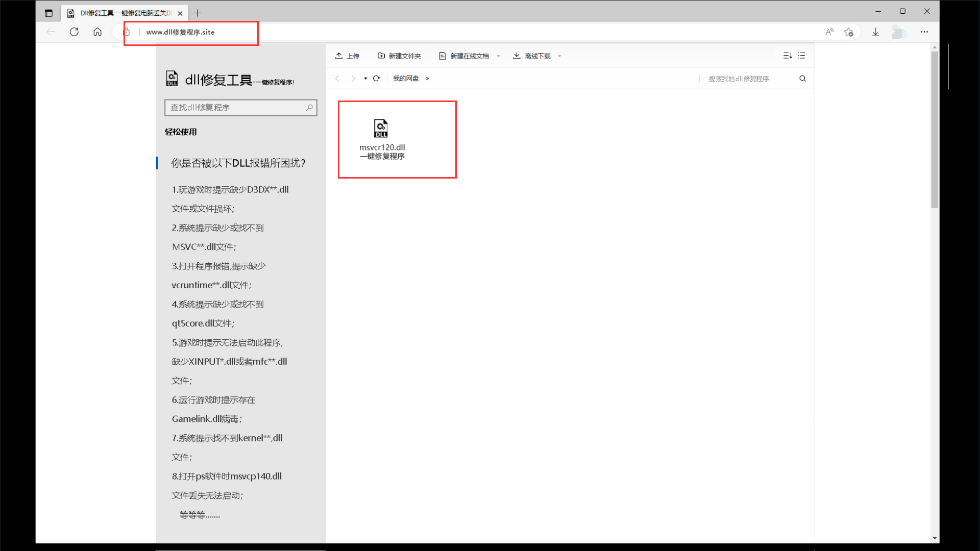Close the Dll修复工具 browser tab
The image size is (980, 551).
180,13
